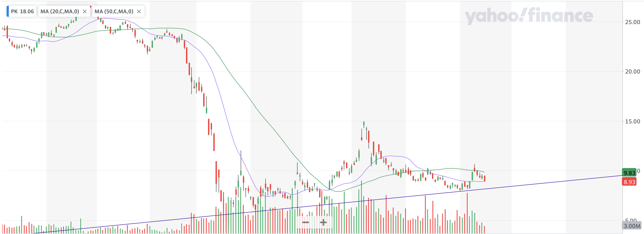Click the red 8.93 price tag

(x=629, y=182)
